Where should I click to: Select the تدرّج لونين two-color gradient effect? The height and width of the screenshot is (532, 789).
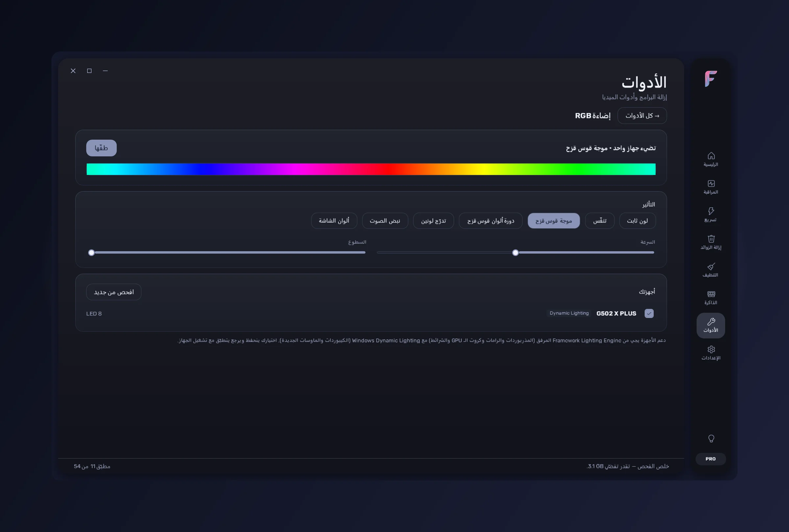[434, 221]
